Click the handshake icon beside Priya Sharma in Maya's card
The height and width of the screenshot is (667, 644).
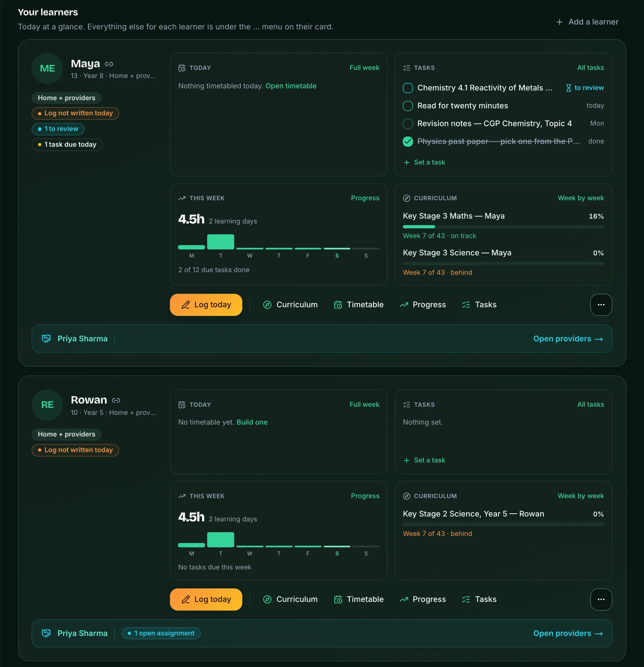tap(46, 339)
